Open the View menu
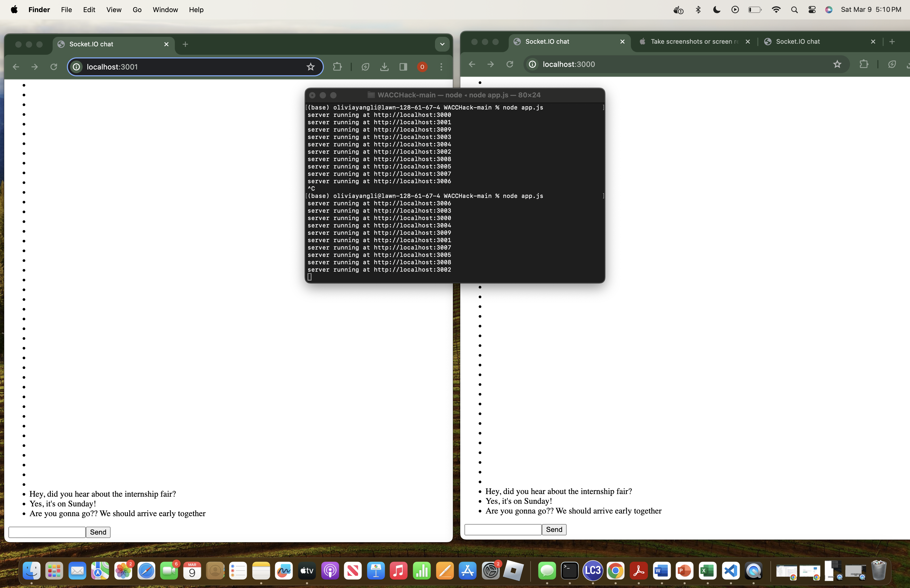This screenshot has width=910, height=588. point(114,9)
